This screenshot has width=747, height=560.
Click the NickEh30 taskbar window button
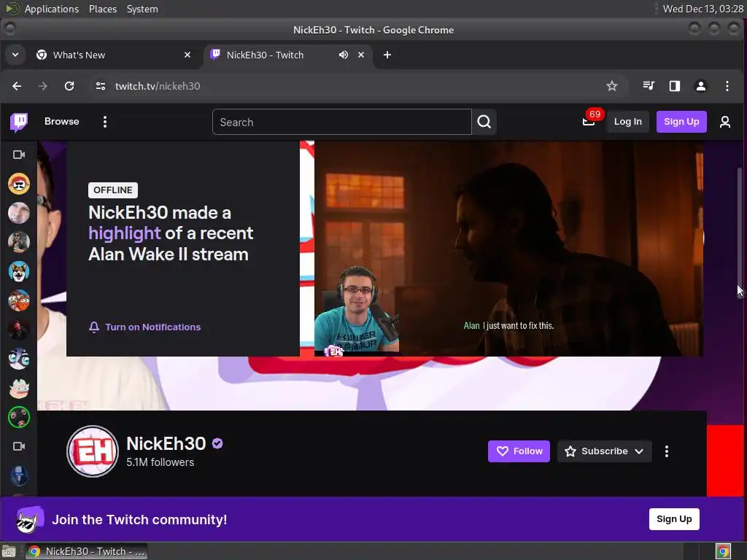87,551
